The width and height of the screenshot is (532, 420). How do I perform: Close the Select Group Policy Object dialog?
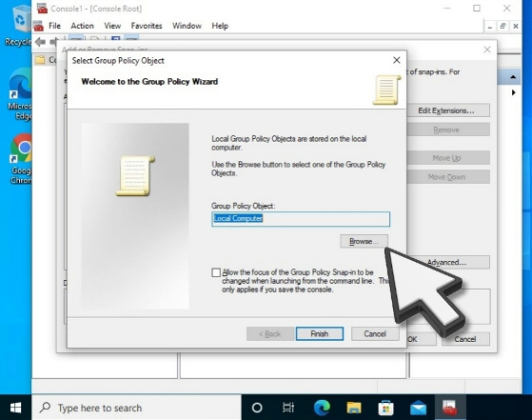tap(396, 60)
